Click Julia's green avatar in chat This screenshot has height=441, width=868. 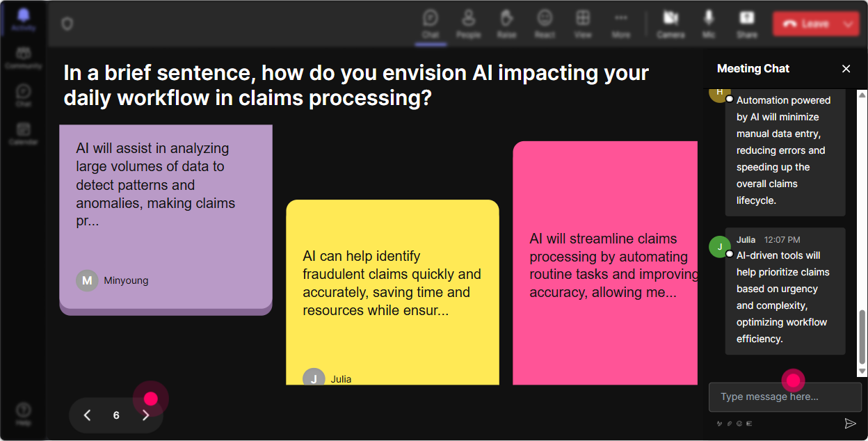(720, 246)
